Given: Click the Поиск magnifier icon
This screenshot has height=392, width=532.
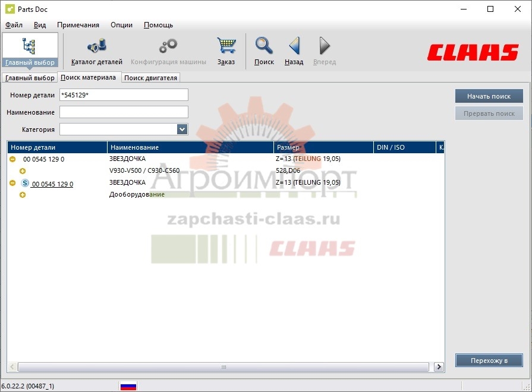Looking at the screenshot, I should [x=264, y=46].
